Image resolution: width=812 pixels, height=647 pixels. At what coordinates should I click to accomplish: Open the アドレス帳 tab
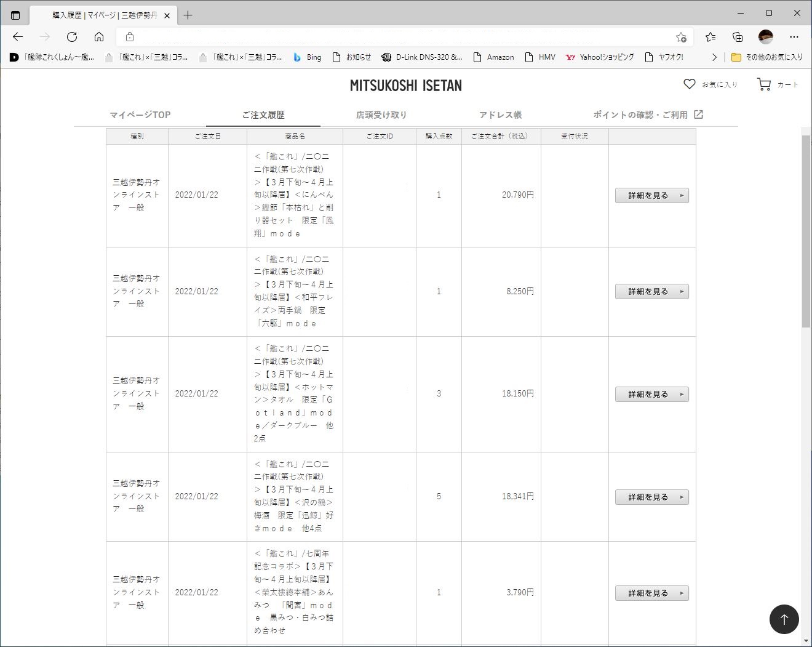click(x=500, y=115)
